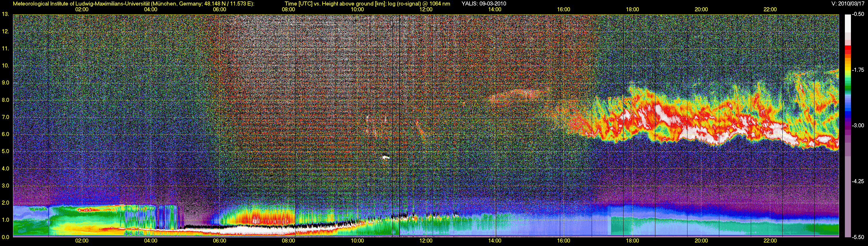The width and height of the screenshot is (868, 246).
Task: Click the 06:00 label on the top time axis
Action: click(x=219, y=10)
